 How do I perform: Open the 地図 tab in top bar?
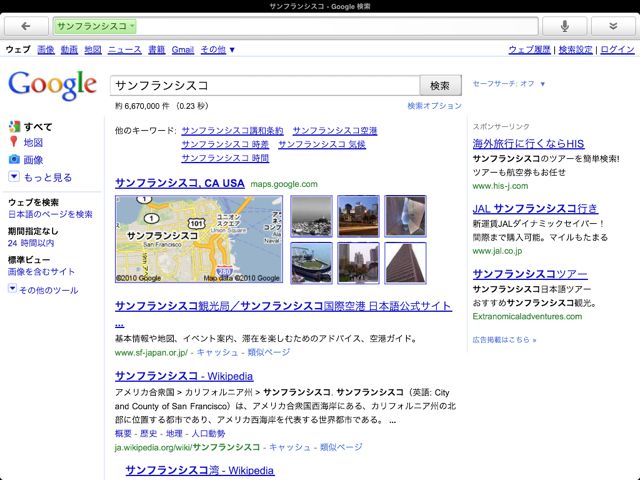coord(93,50)
